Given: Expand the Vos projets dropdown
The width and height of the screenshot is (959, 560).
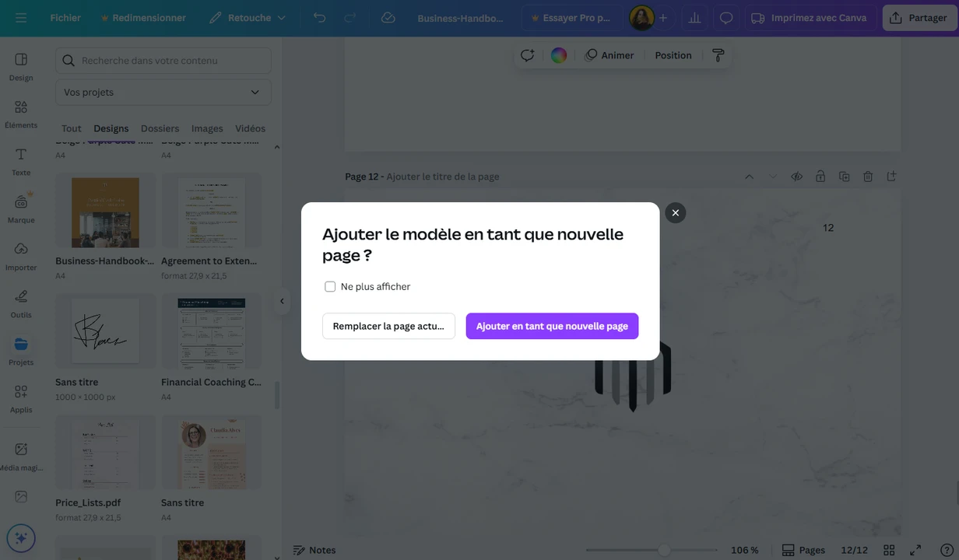Looking at the screenshot, I should tap(163, 92).
